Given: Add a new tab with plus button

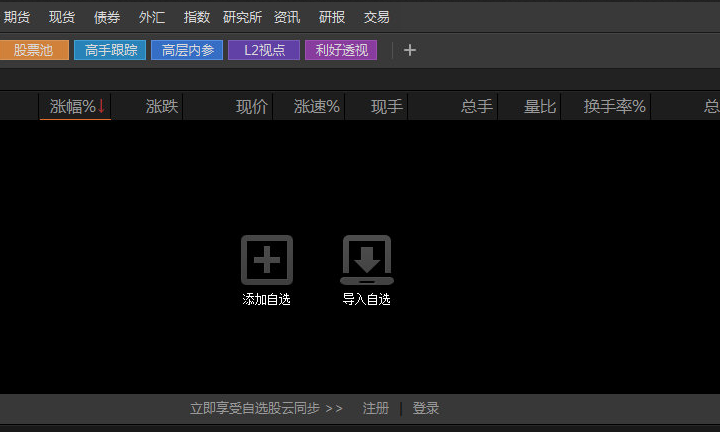Looking at the screenshot, I should tap(409, 50).
